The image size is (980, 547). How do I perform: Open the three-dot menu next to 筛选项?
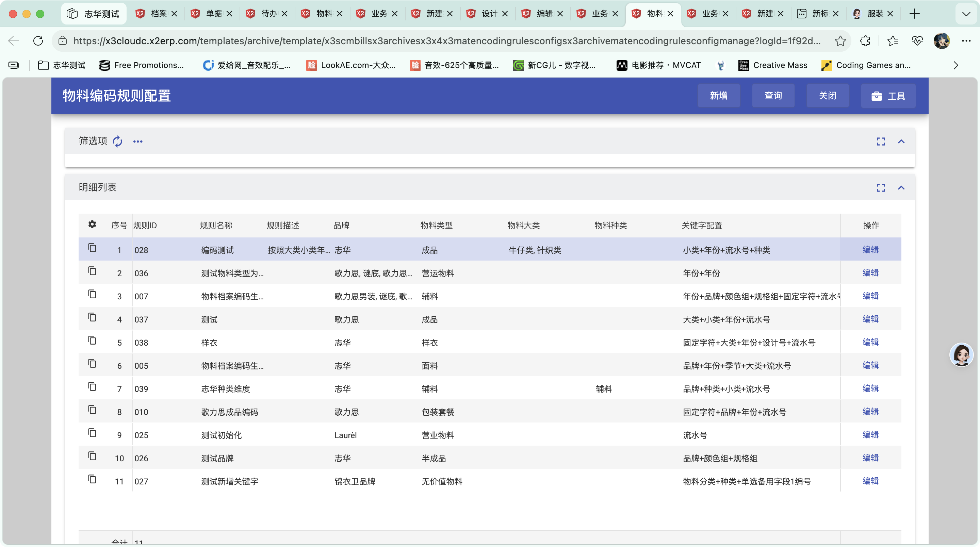[138, 142]
